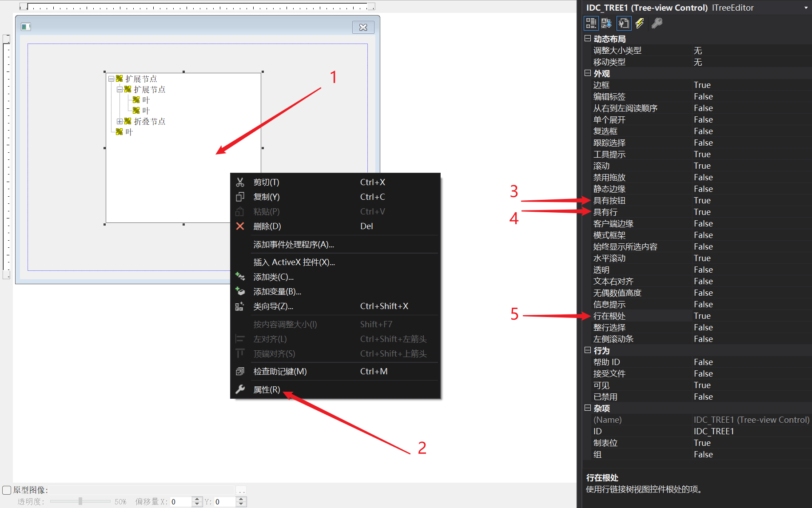Click the False value of 整行选择
This screenshot has height=508, width=812.
click(703, 327)
